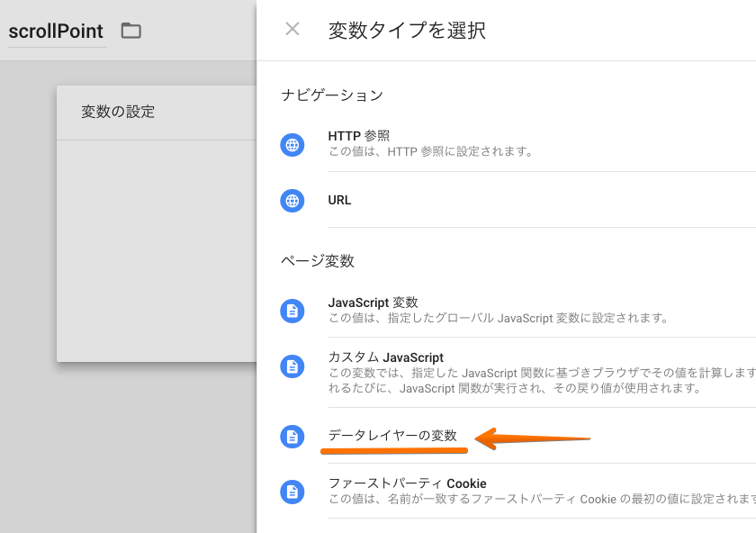Click the scrollPoint variable name field
Screen dimensions: 756x533
click(56, 31)
